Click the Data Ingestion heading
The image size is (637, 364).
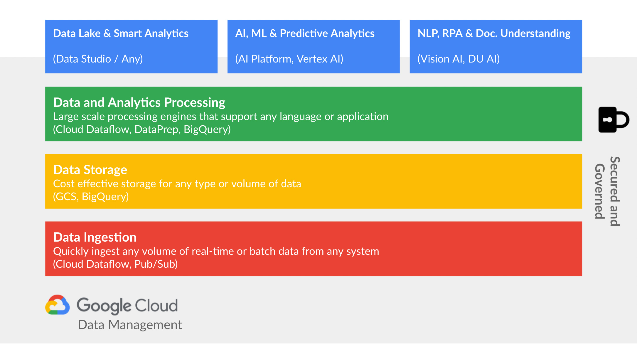pos(95,237)
